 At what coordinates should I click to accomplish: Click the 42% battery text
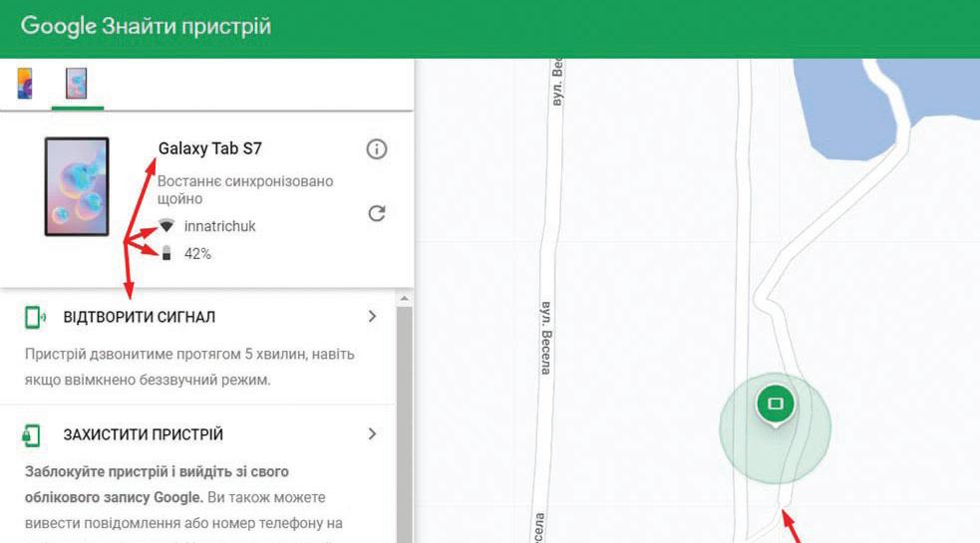pos(197,254)
